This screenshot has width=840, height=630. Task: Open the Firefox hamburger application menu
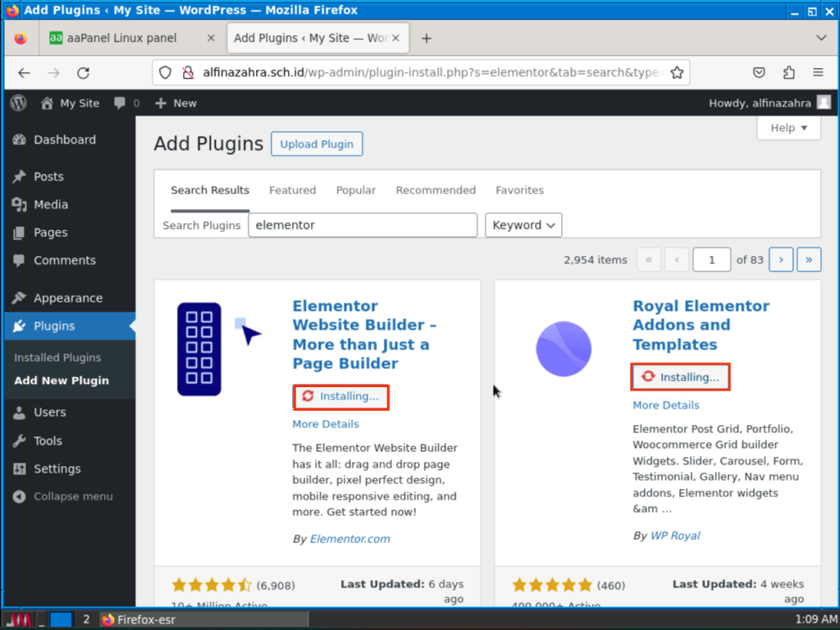(818, 73)
